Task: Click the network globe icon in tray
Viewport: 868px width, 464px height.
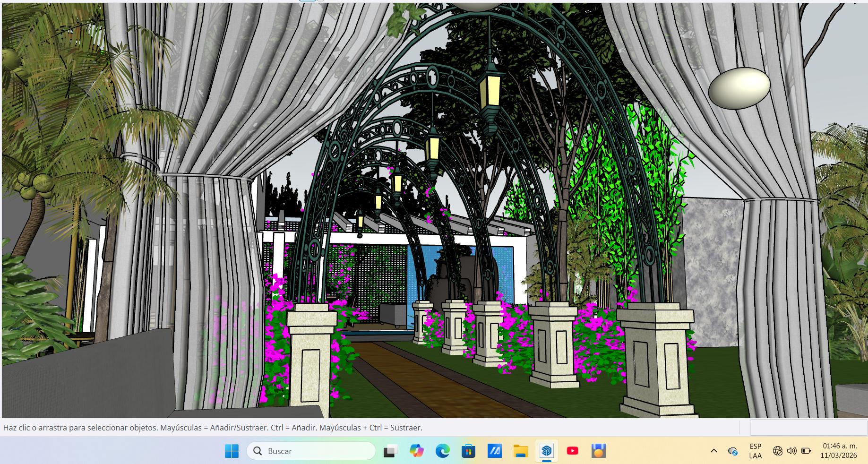Action: (x=777, y=451)
